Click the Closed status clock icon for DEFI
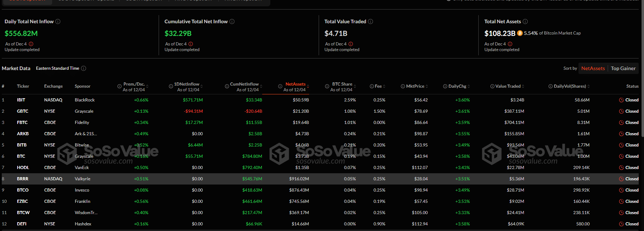The width and height of the screenshot is (644, 231). point(621,224)
